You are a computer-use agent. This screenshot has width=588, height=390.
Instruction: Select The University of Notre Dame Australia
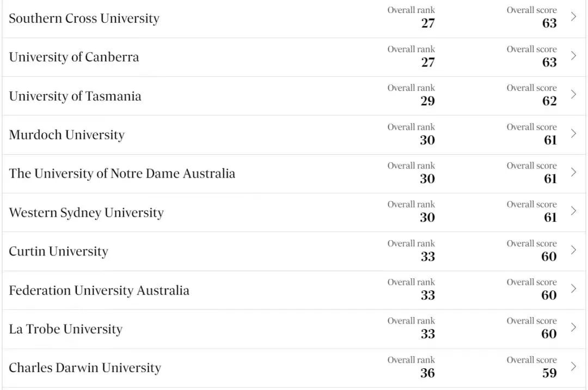[122, 174]
